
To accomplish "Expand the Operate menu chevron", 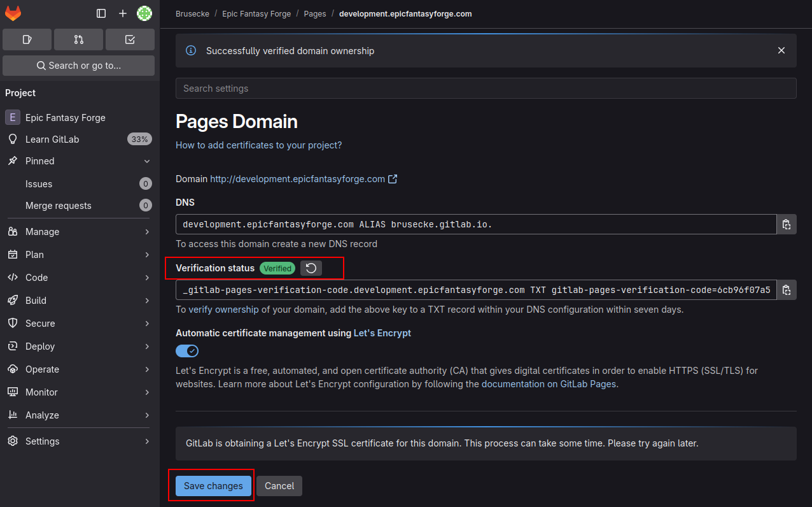I will (x=147, y=369).
